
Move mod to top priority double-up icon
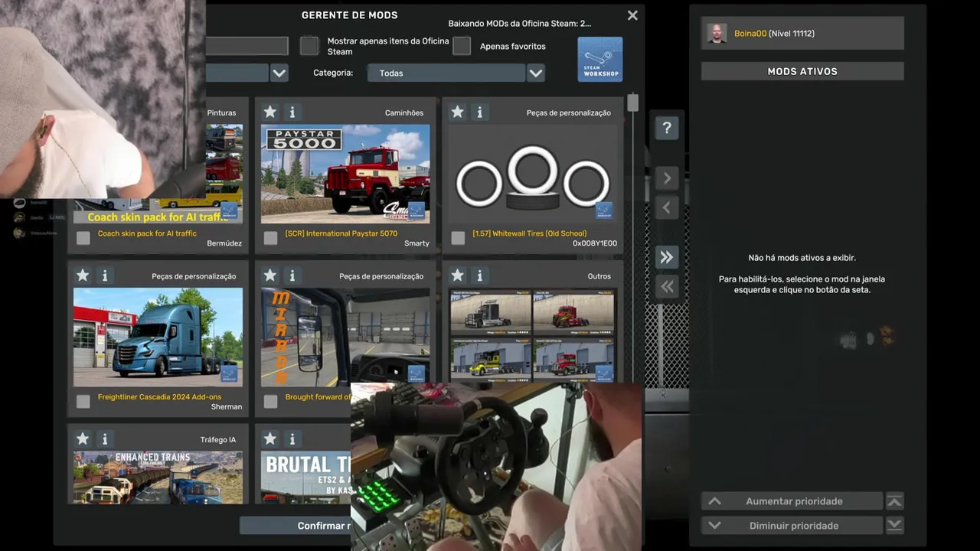coord(894,501)
